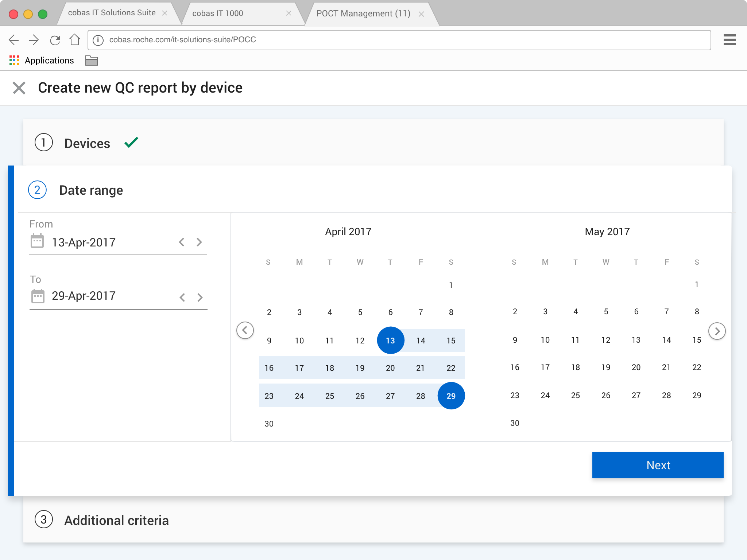Click the From date calendar icon

pos(37,241)
